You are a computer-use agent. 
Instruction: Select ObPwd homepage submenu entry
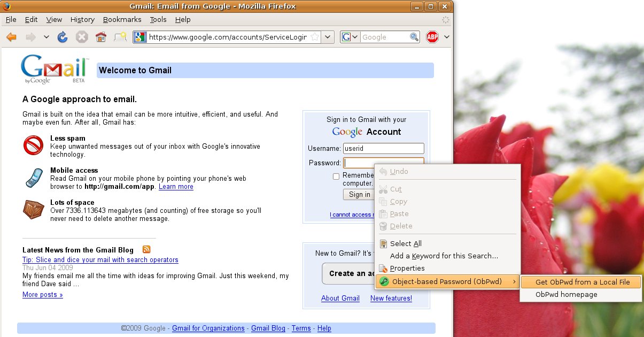pos(580,294)
